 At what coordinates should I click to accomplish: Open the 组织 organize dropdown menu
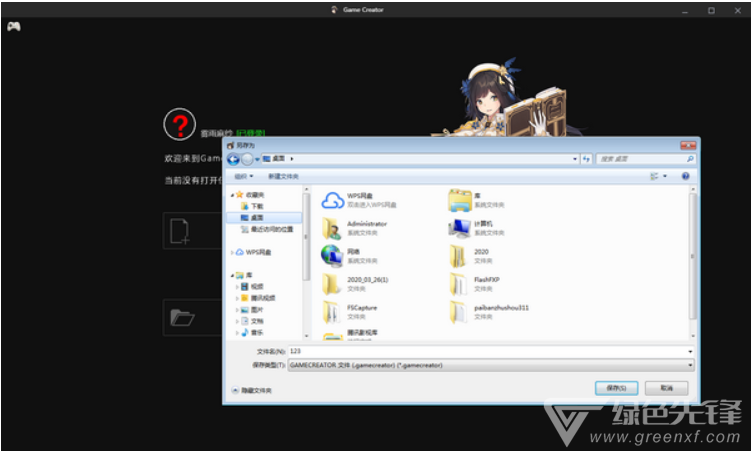[241, 176]
